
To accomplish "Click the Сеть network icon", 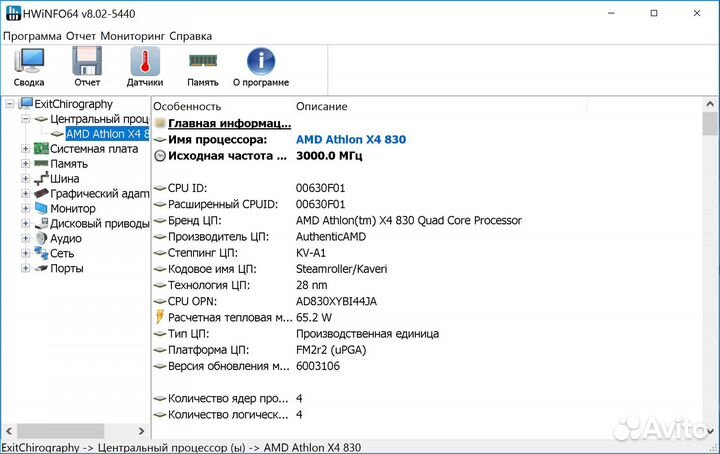I will coord(41,253).
